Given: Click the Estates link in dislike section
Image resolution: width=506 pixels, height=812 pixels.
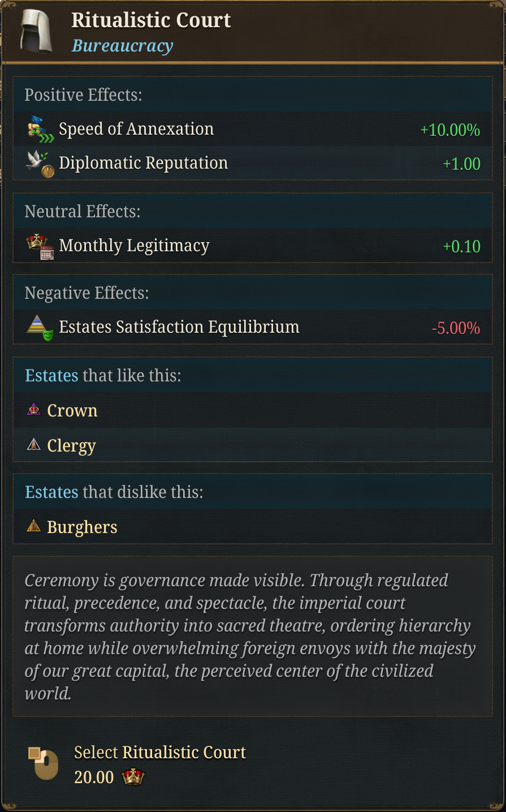Looking at the screenshot, I should click(x=51, y=492).
